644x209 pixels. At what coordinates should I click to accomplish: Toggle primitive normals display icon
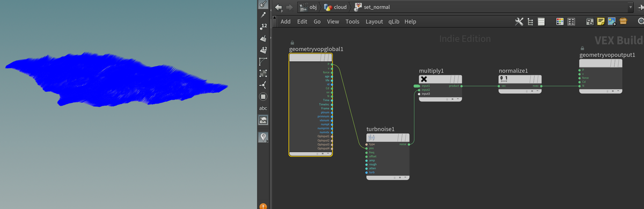tap(263, 39)
